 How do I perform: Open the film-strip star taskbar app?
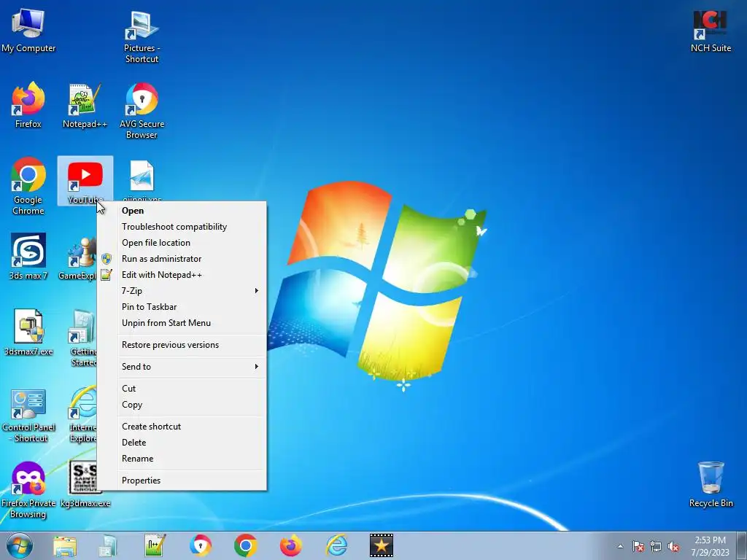click(382, 545)
